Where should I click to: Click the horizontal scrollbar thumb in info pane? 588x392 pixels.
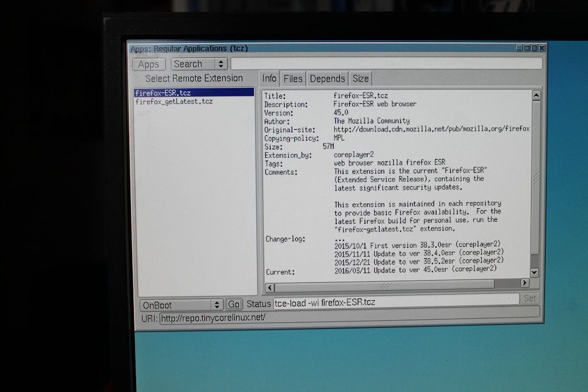pos(385,286)
